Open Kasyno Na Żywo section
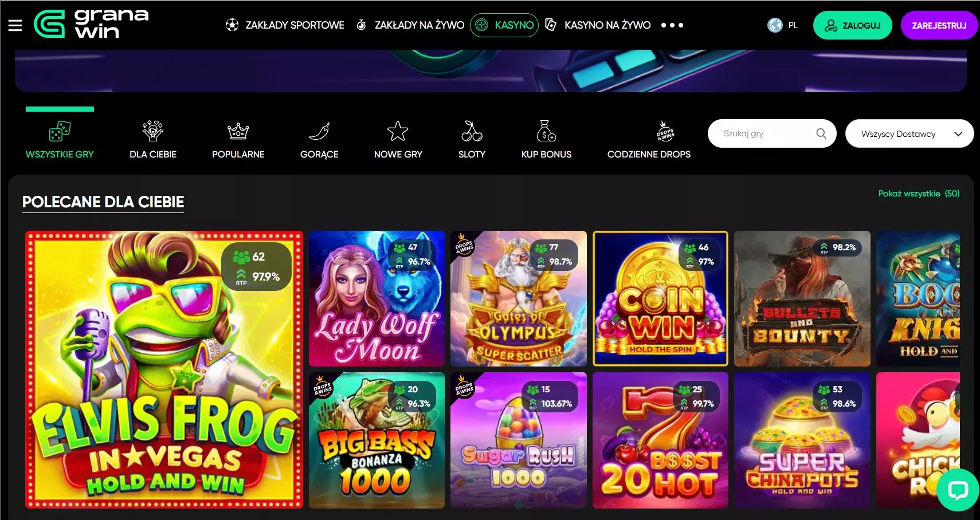The width and height of the screenshot is (980, 520). [x=598, y=25]
